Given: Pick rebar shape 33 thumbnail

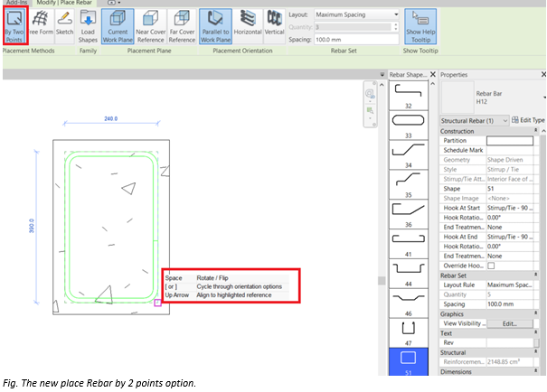Looking at the screenshot, I should pos(408,125).
